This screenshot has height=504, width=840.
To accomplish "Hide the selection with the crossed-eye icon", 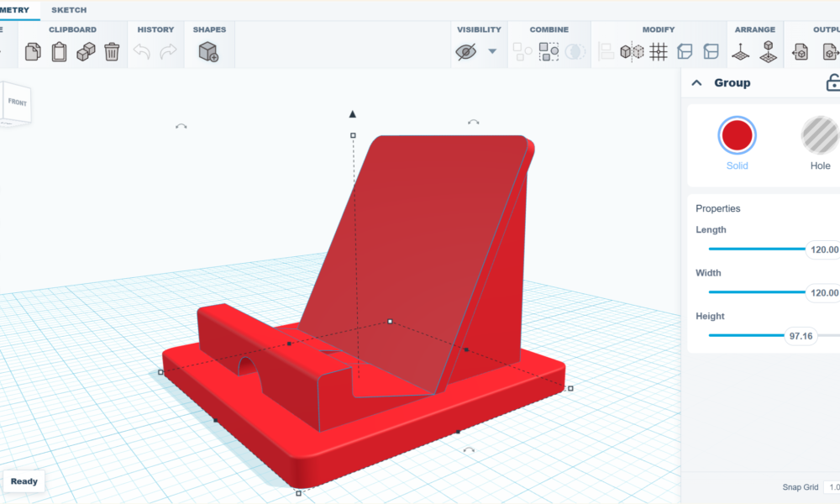I will (x=465, y=52).
